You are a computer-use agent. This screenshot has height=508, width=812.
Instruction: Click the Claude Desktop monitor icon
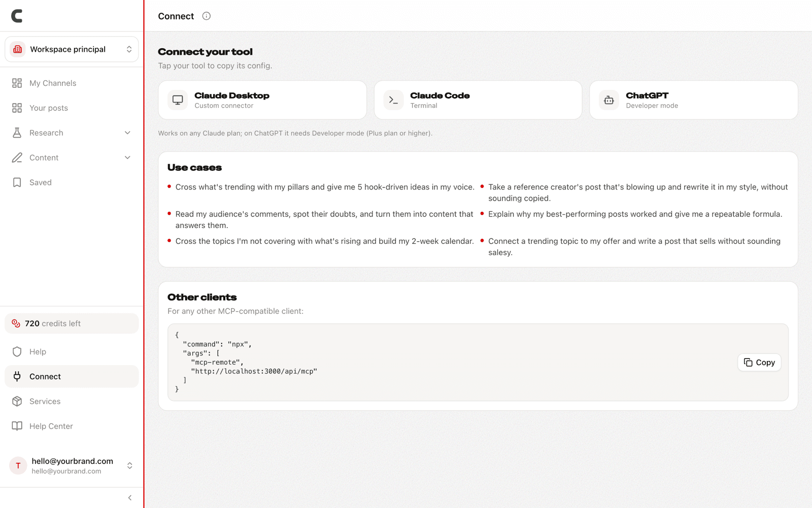[x=178, y=100]
